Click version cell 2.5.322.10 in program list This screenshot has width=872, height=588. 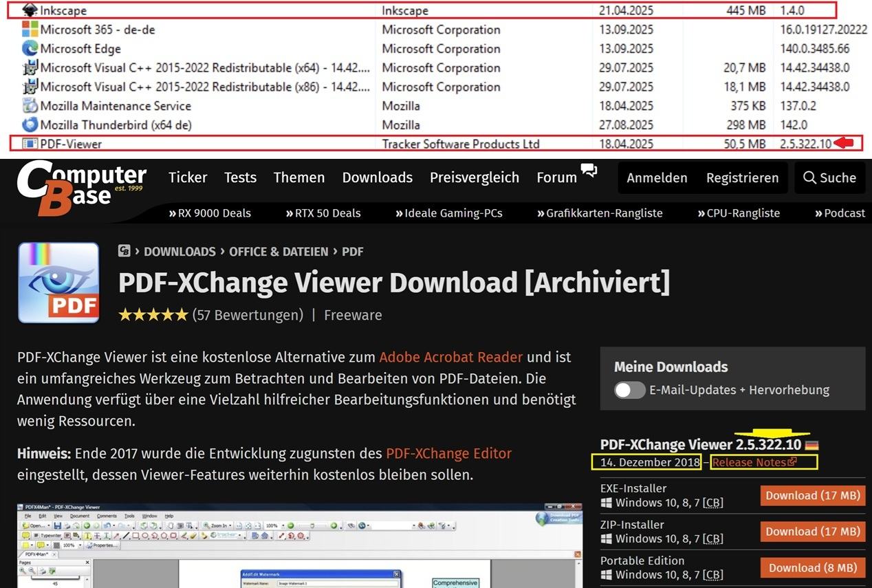click(x=806, y=144)
